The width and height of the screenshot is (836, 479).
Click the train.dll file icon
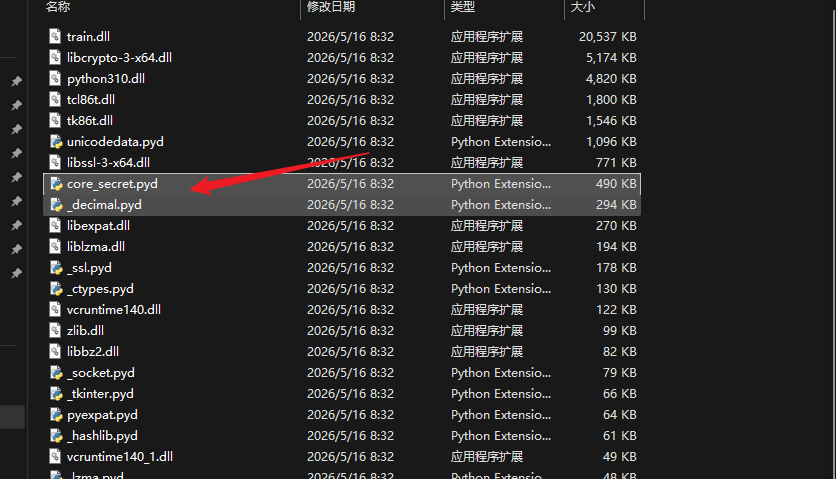(55, 36)
